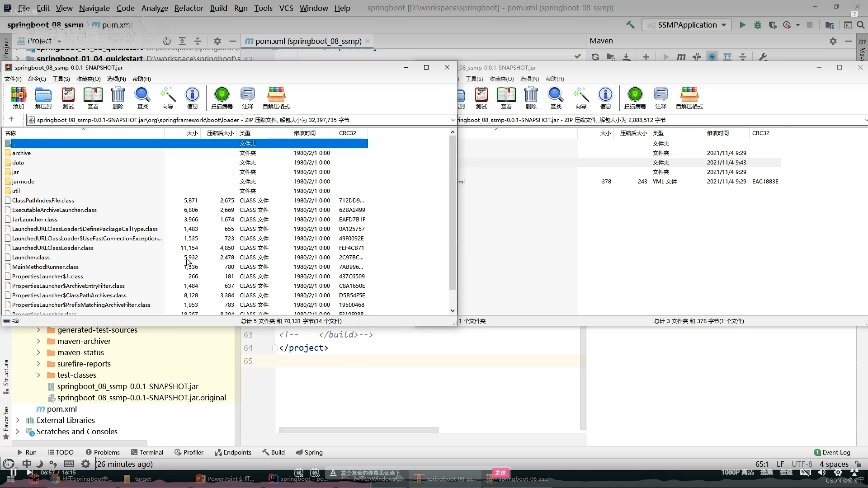Expand the maven-archiver folder

tap(38, 341)
